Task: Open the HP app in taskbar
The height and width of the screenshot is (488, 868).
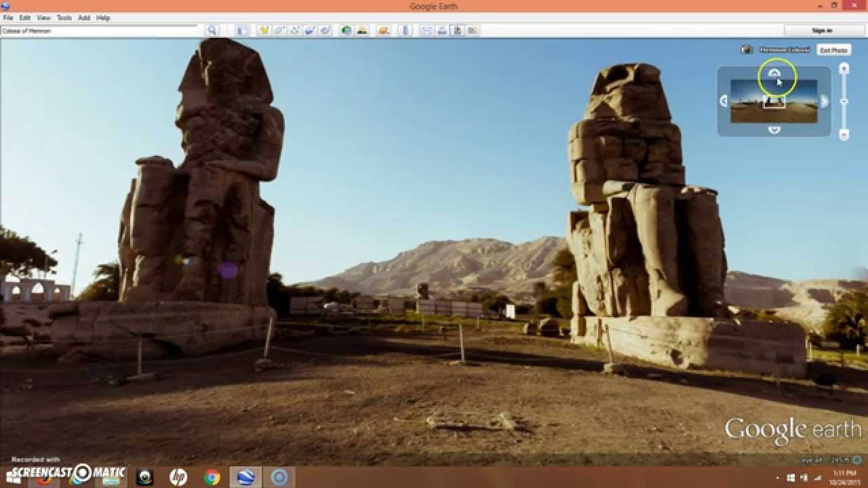Action: pyautogui.click(x=178, y=477)
